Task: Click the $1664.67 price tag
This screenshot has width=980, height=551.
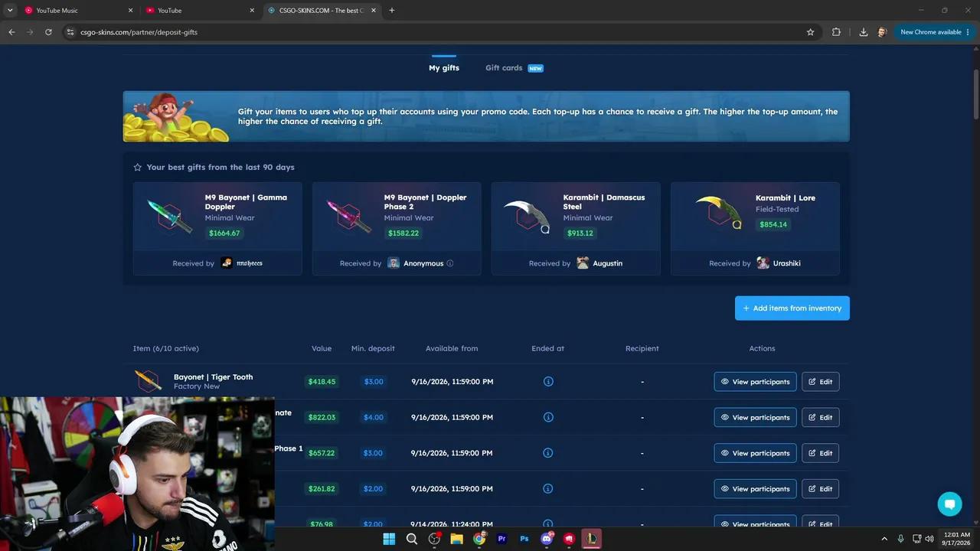Action: tap(224, 233)
